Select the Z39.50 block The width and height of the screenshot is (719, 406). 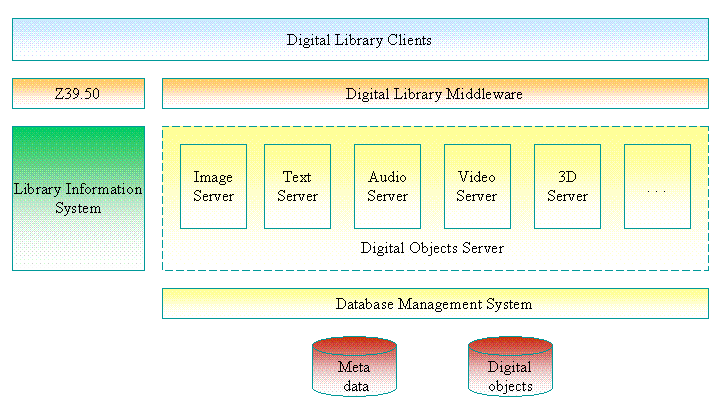(x=78, y=94)
